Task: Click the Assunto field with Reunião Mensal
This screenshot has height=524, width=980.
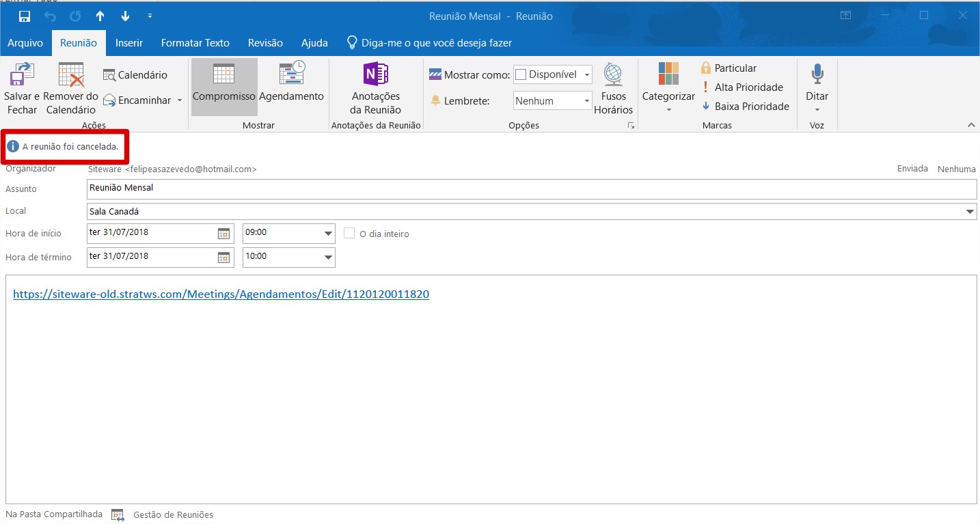Action: click(x=532, y=189)
